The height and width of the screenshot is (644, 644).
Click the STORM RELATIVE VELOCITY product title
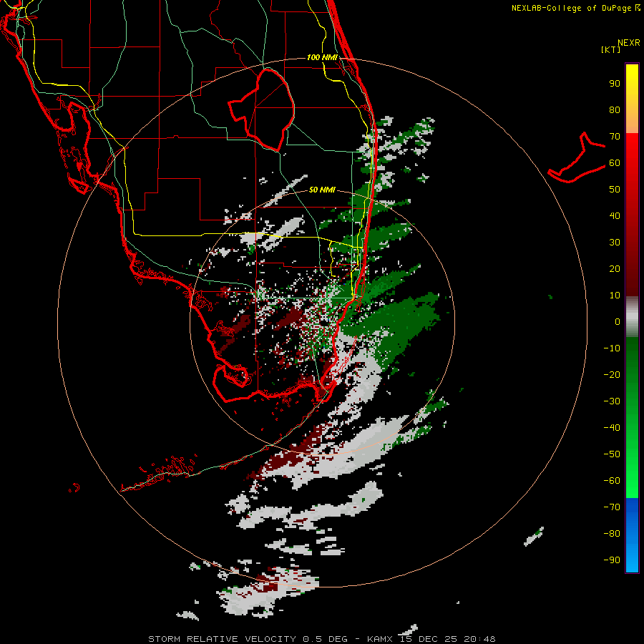[x=223, y=639]
